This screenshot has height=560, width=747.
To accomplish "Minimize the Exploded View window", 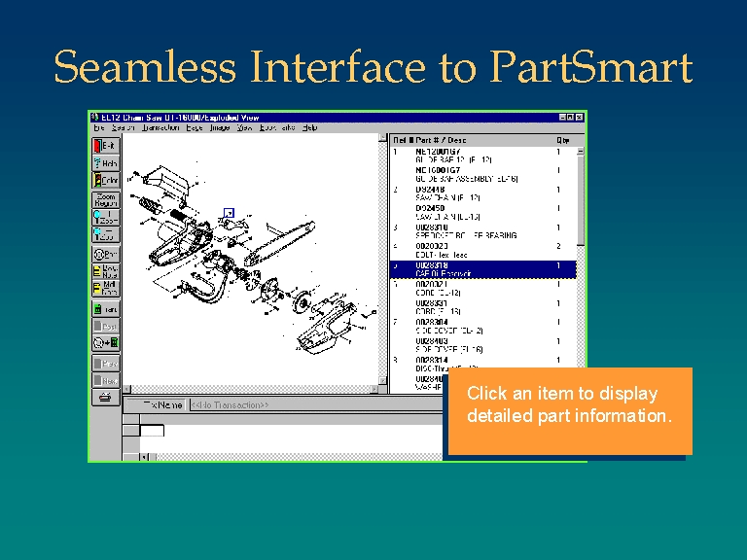I will pos(562,117).
